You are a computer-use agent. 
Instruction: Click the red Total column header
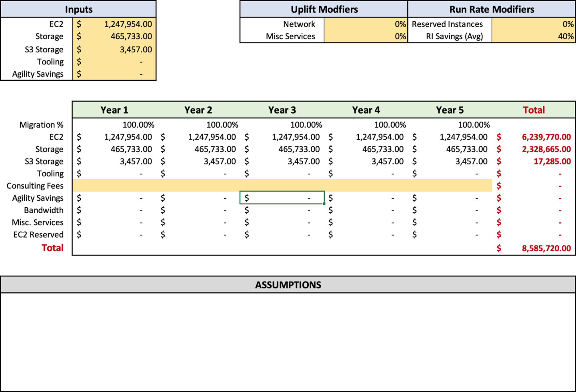534,110
